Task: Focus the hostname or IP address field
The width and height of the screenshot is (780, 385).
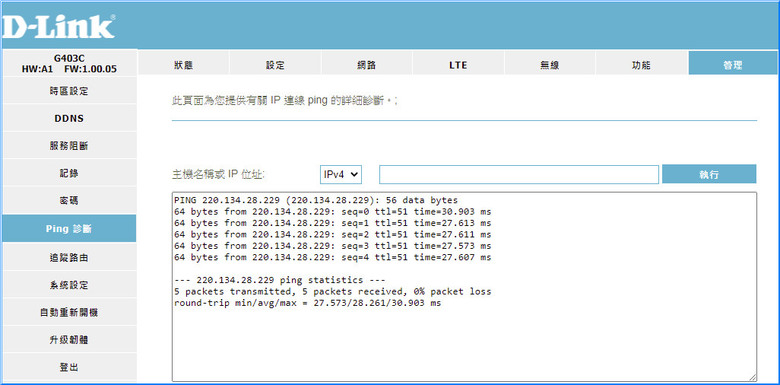Action: (519, 175)
